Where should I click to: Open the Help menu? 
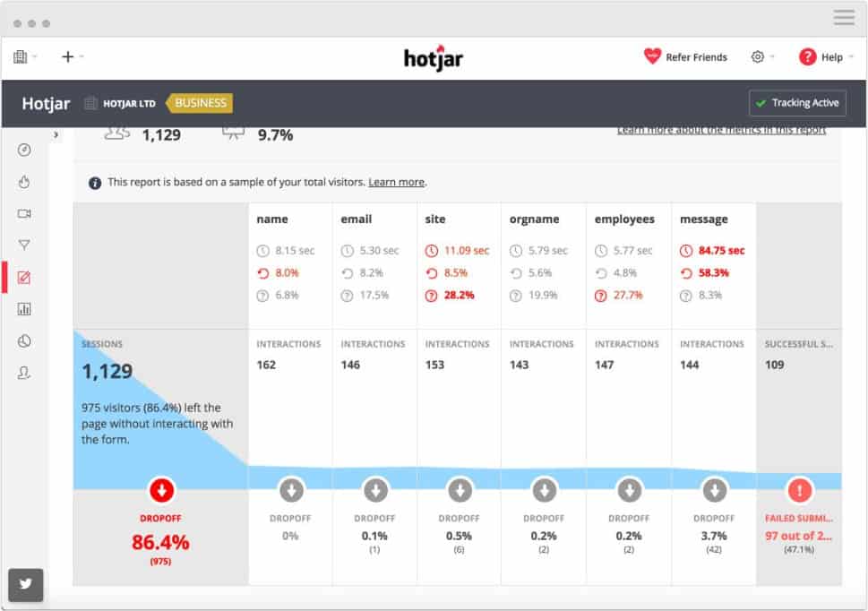coord(825,56)
